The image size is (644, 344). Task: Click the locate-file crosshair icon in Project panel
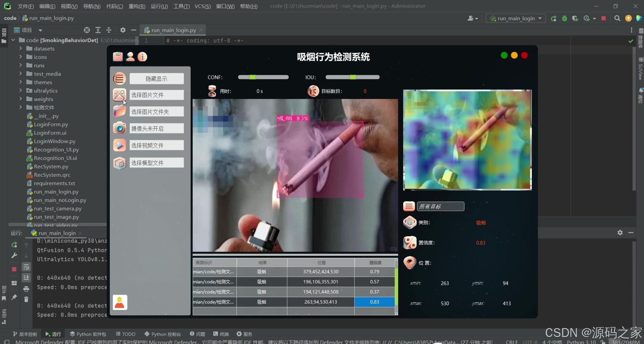(87, 30)
